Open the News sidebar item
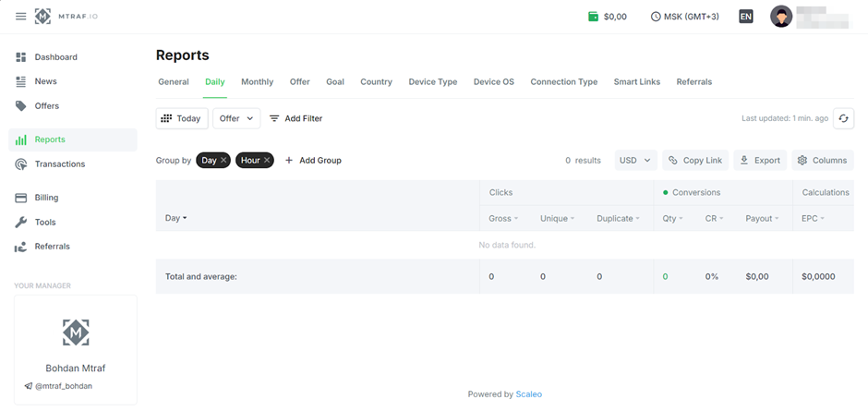The width and height of the screenshot is (868, 411). point(45,81)
